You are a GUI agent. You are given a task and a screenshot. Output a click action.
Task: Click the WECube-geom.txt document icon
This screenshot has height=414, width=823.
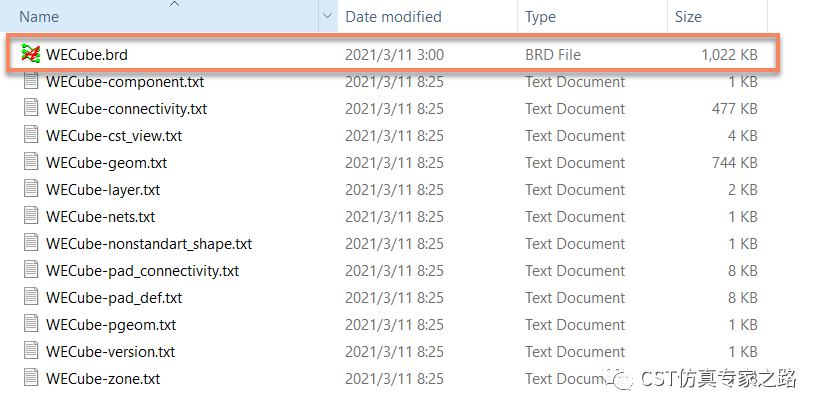tap(30, 163)
